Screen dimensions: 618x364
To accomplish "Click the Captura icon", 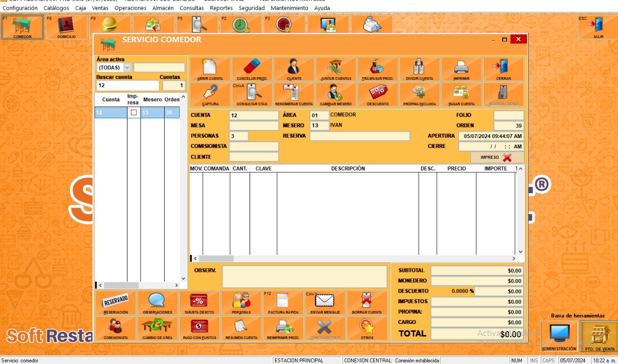I will [211, 95].
